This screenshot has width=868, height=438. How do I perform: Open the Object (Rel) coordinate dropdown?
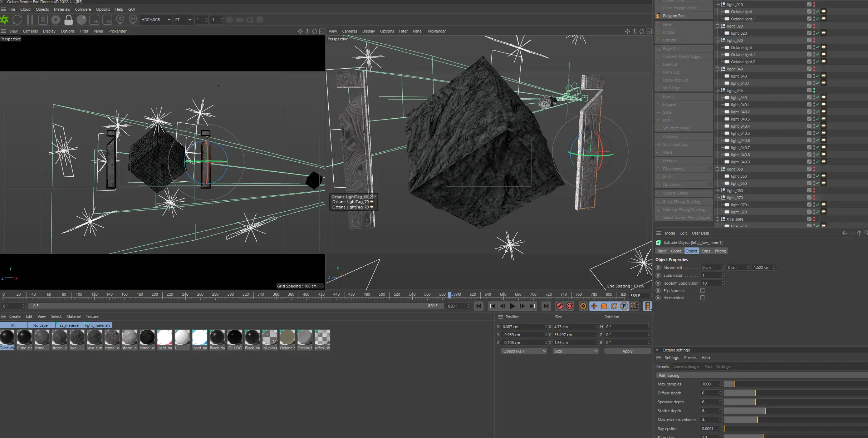point(524,351)
